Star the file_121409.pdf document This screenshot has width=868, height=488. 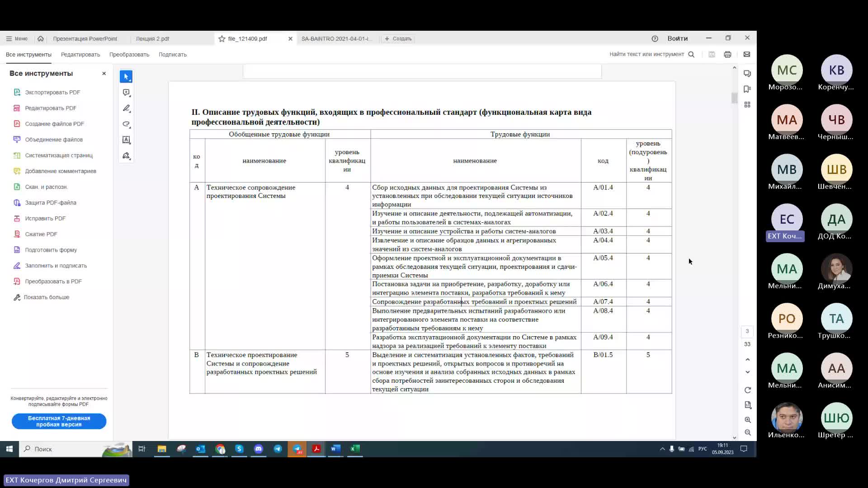222,39
